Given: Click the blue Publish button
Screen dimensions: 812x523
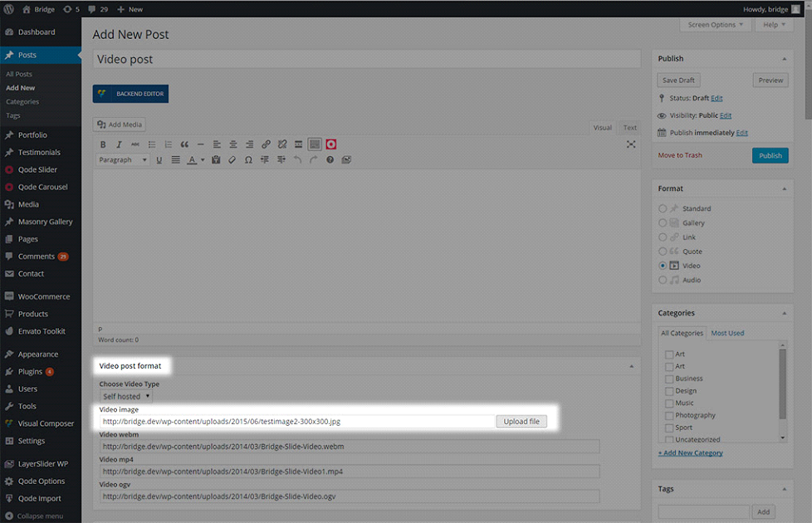Looking at the screenshot, I should click(x=770, y=155).
